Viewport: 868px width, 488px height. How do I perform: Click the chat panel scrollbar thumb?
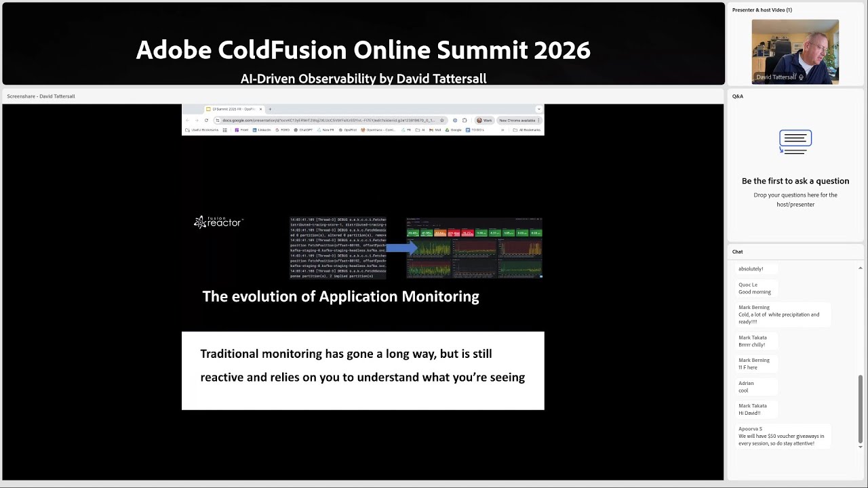861,409
